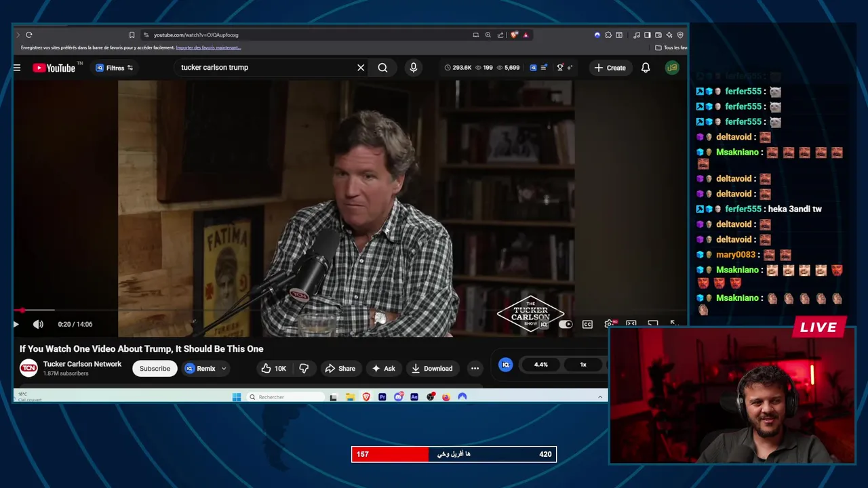Open player settings gear

point(609,324)
